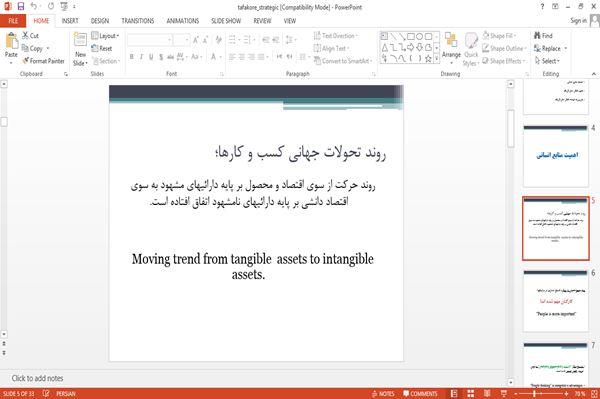Toggle italic formatting in Font group
The image size is (600, 399).
141,57
